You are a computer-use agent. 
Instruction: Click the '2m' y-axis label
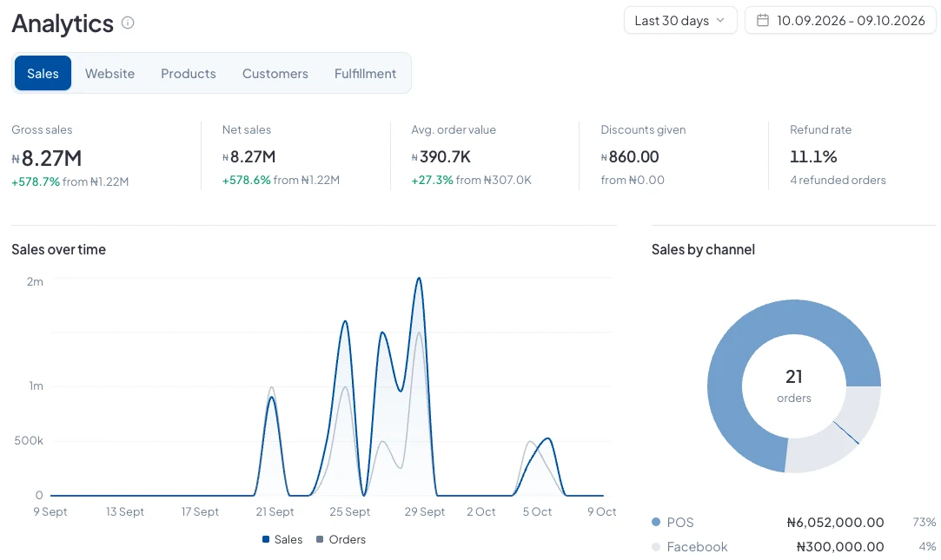click(x=35, y=282)
